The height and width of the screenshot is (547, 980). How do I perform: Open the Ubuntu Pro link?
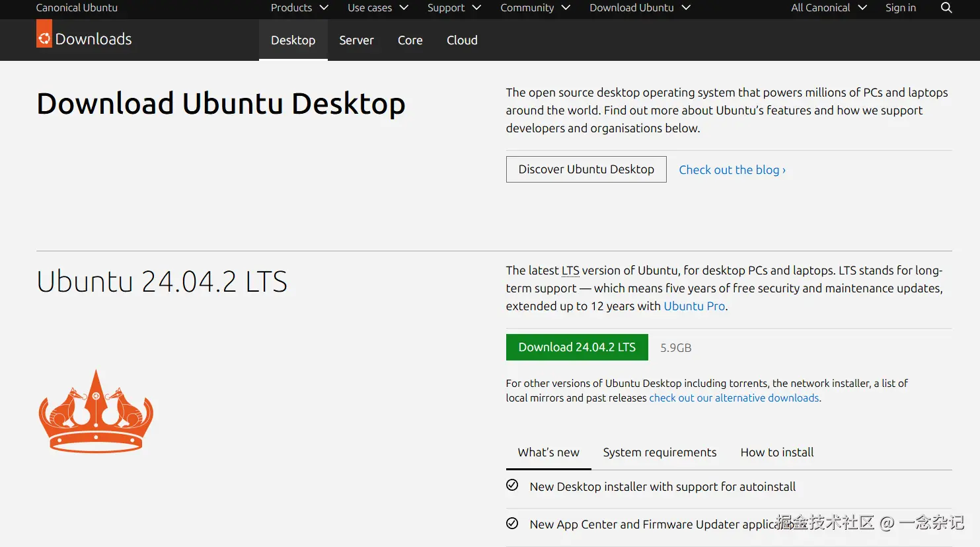point(693,306)
